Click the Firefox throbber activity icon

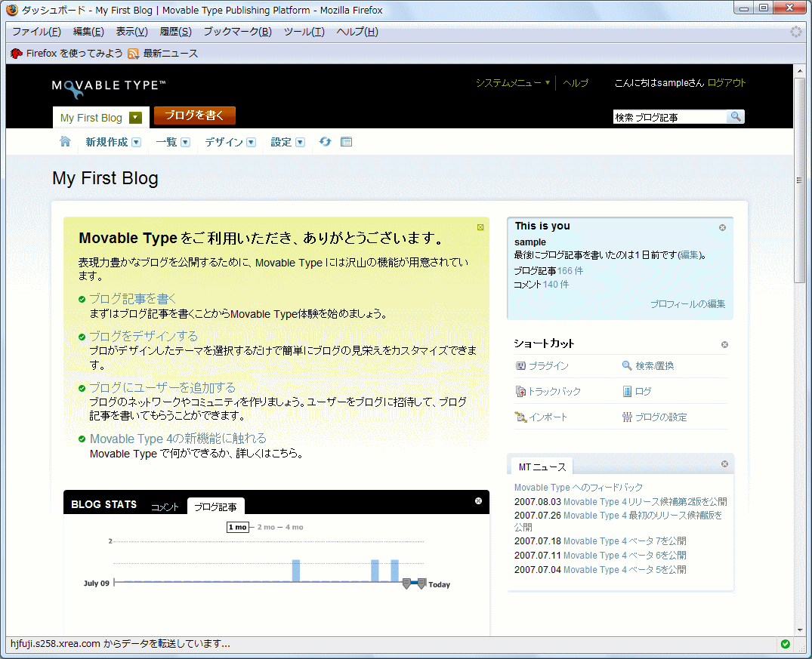pyautogui.click(x=796, y=32)
